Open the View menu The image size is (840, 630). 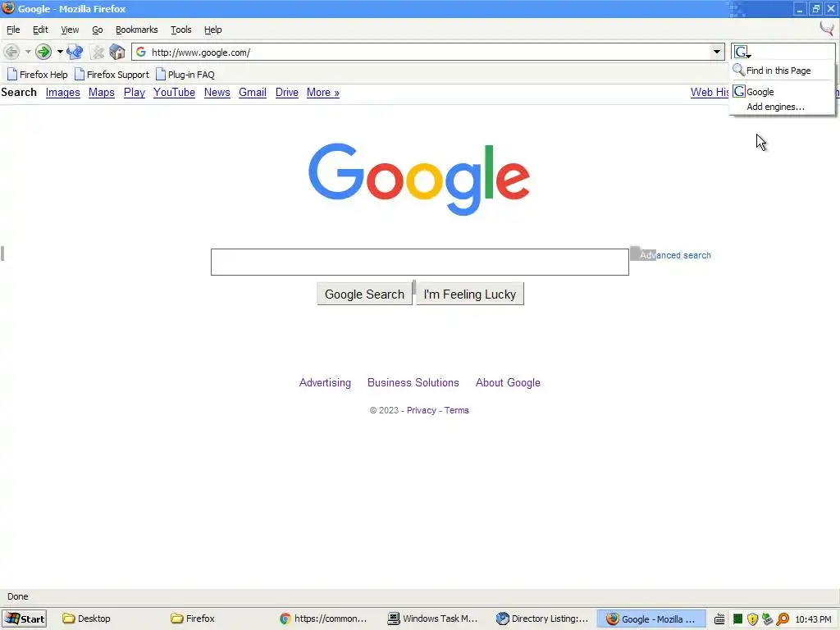(x=70, y=30)
